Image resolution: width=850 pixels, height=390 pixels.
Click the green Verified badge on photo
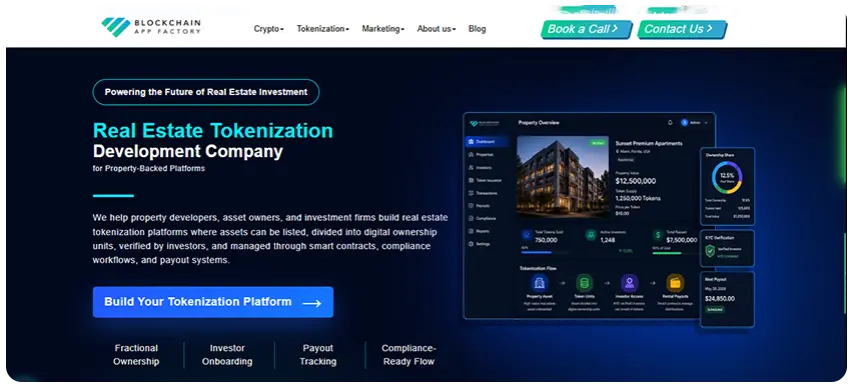coord(598,143)
